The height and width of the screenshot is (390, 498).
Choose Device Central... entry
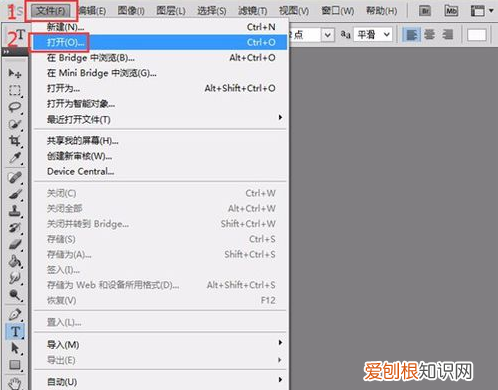161,171
